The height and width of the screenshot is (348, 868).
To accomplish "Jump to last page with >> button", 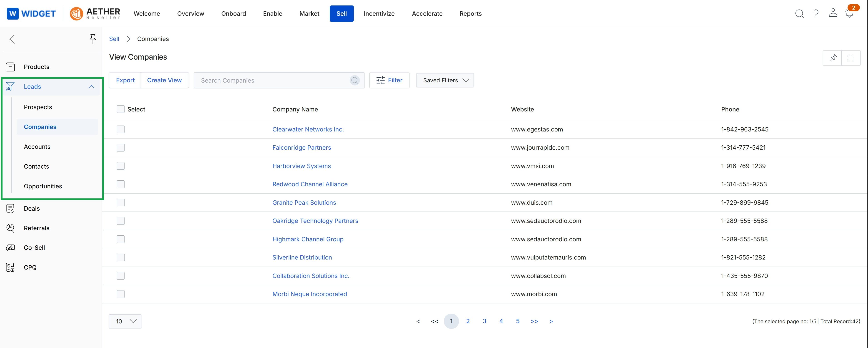I will pos(534,321).
